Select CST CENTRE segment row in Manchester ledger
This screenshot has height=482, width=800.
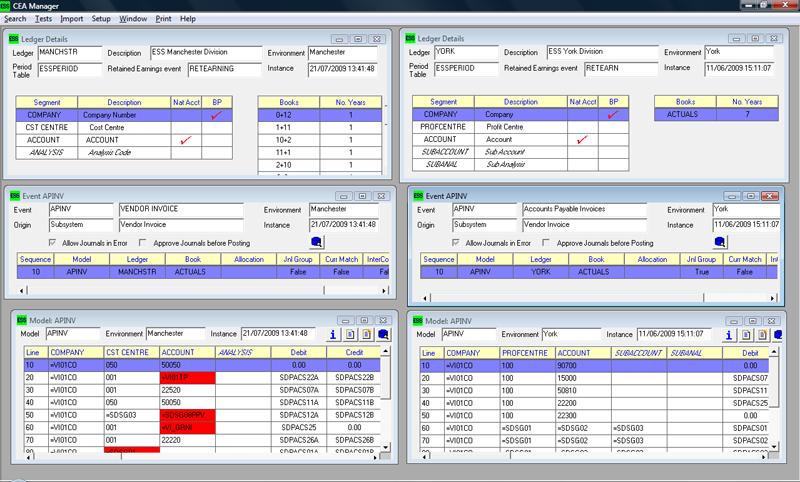[124, 128]
